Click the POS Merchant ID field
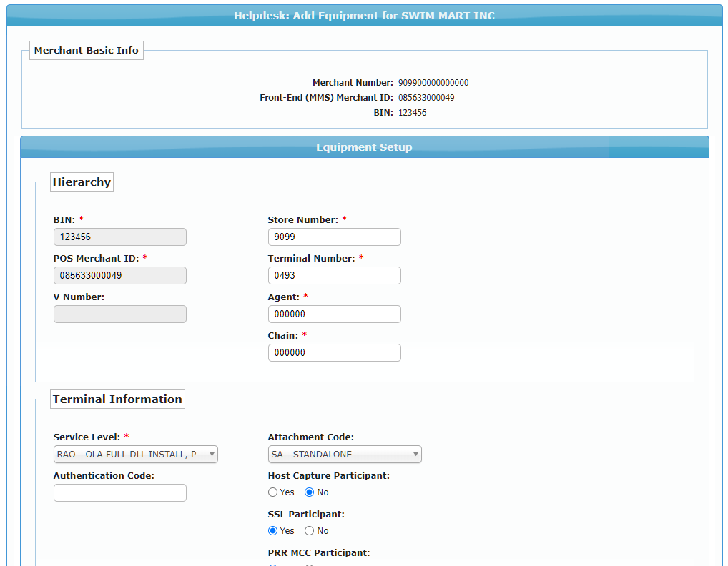This screenshot has height=566, width=728. coord(120,276)
